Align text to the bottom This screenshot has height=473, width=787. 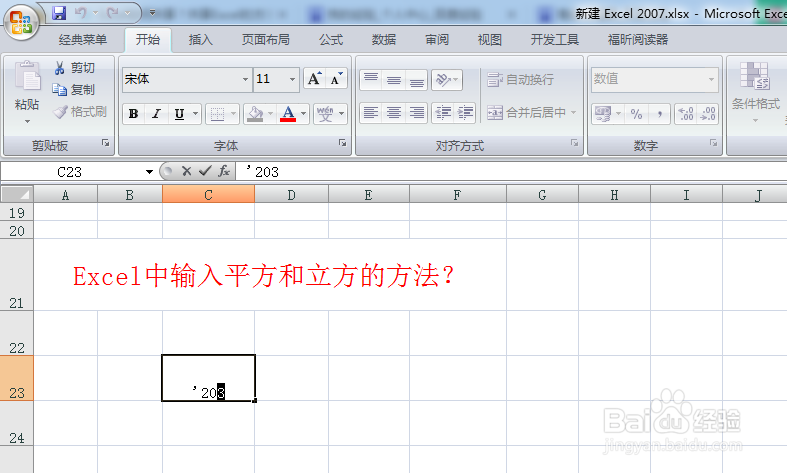(x=417, y=80)
